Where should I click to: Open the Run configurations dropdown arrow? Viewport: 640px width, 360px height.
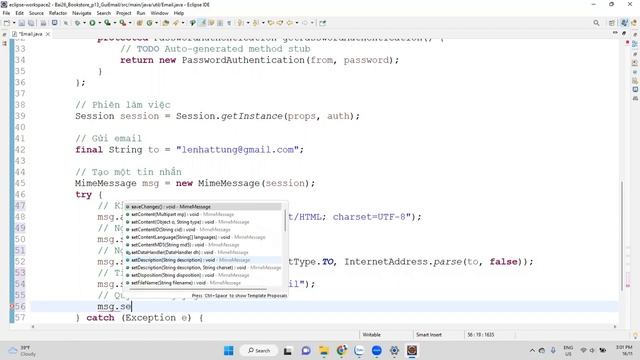100,23
